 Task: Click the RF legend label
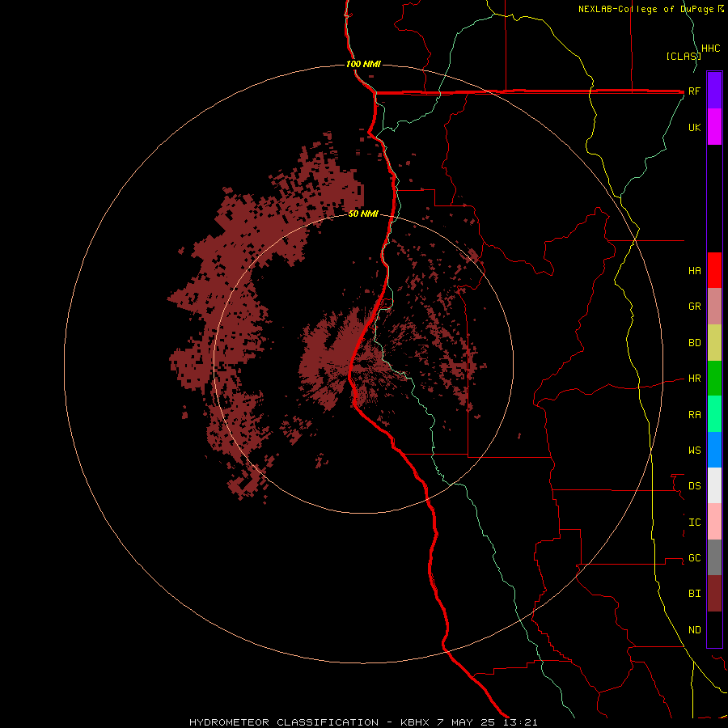pos(694,91)
